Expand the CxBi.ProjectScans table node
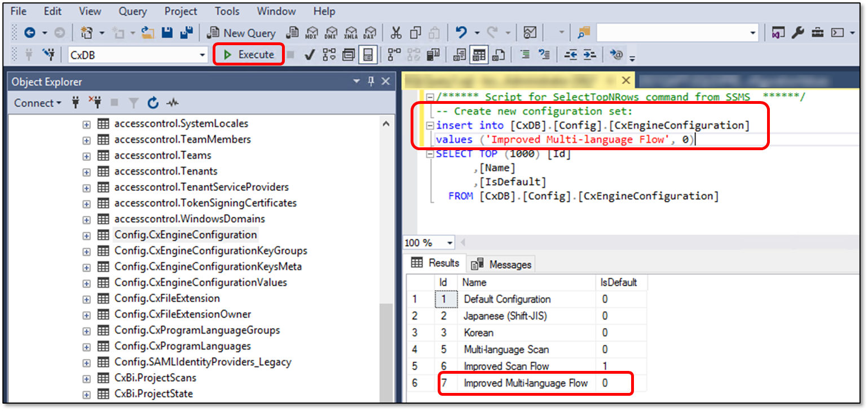 (86, 378)
